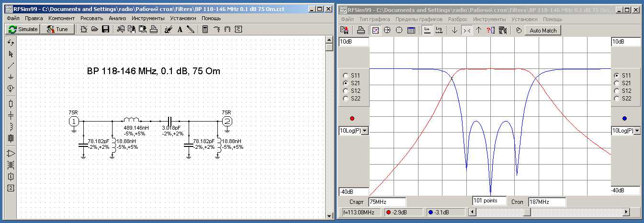Open the Анализ menu
This screenshot has width=644, height=223.
117,18
